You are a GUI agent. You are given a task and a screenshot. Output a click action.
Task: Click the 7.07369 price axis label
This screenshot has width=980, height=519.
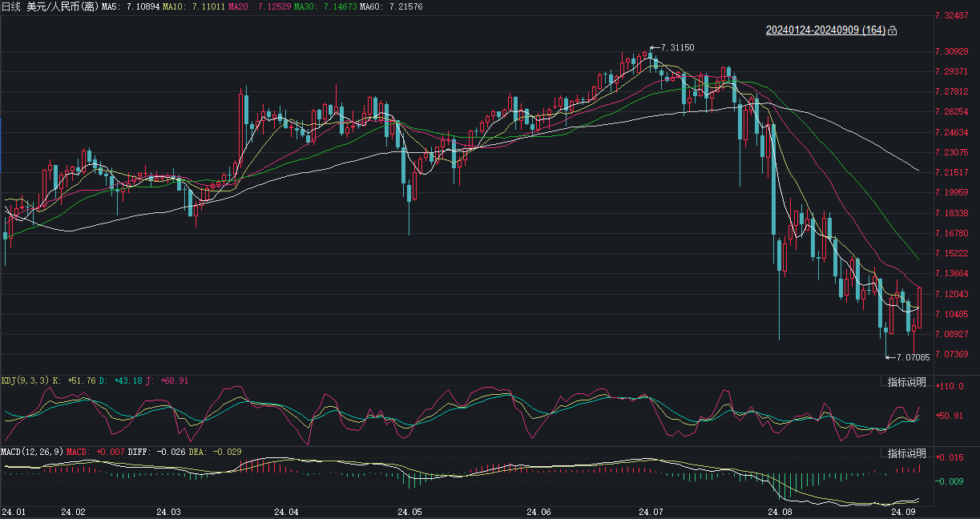tap(952, 354)
